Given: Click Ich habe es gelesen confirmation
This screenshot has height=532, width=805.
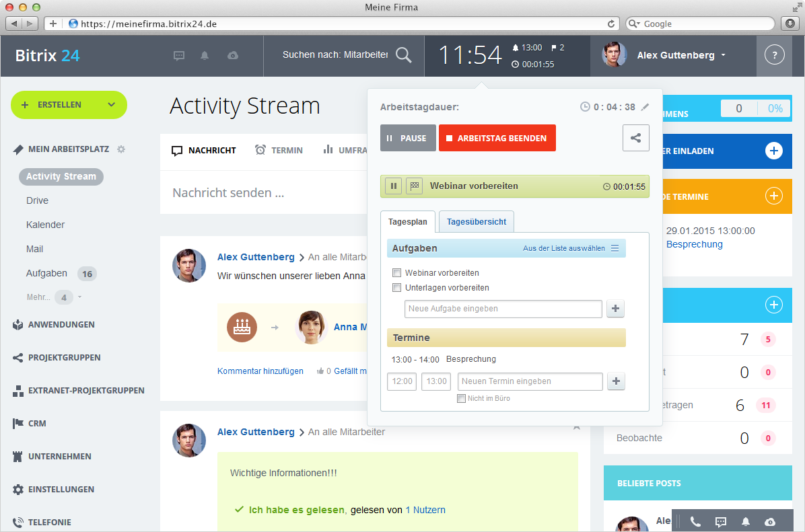Looking at the screenshot, I should (x=297, y=510).
